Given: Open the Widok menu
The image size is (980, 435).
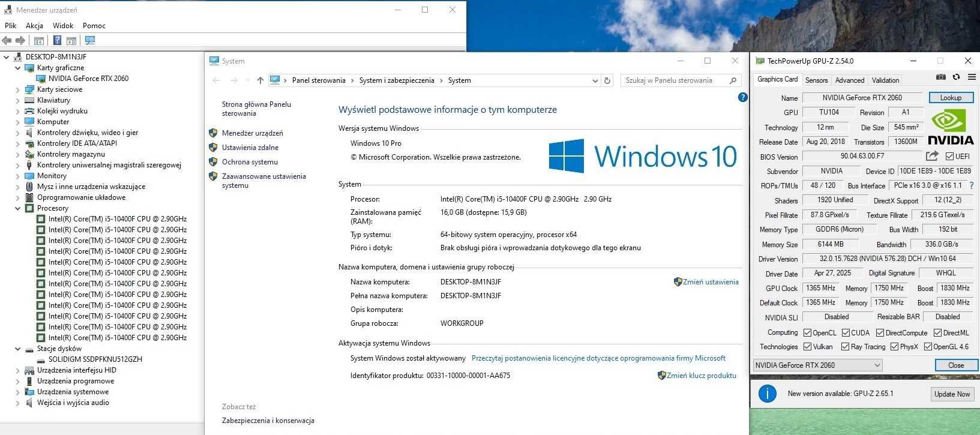Looking at the screenshot, I should tap(63, 26).
